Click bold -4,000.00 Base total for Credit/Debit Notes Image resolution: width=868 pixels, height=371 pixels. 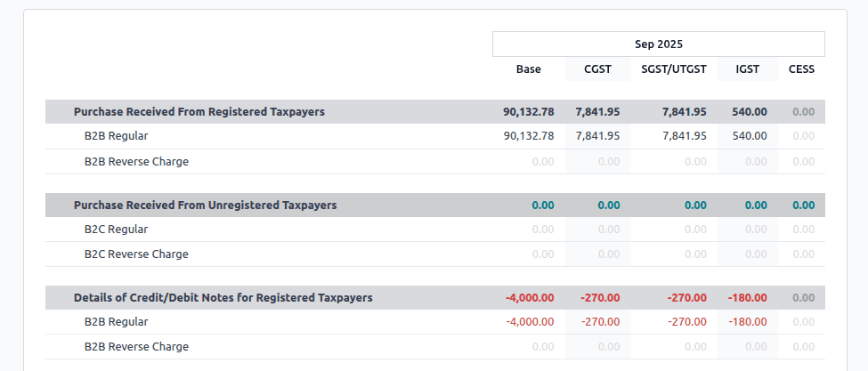click(x=530, y=297)
